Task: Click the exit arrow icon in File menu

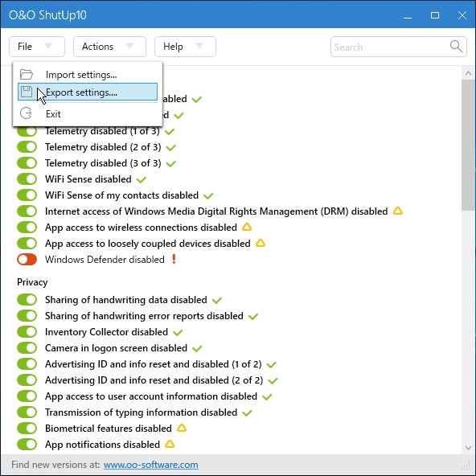Action: point(26,113)
